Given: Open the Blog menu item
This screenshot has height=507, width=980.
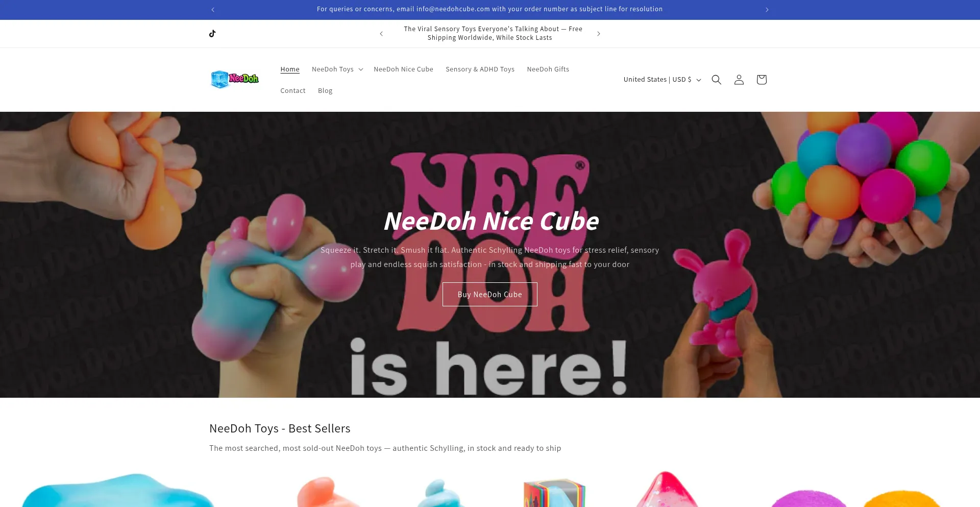Looking at the screenshot, I should pos(325,91).
